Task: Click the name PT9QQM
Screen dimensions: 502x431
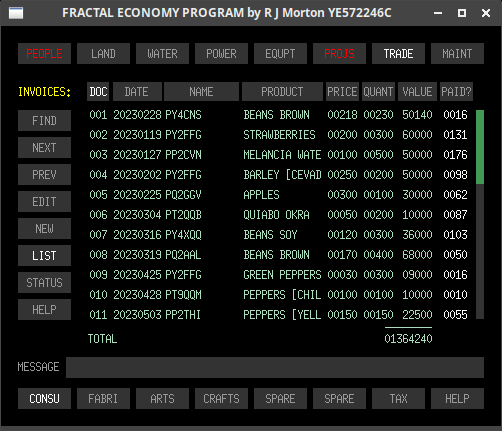Action: [183, 295]
